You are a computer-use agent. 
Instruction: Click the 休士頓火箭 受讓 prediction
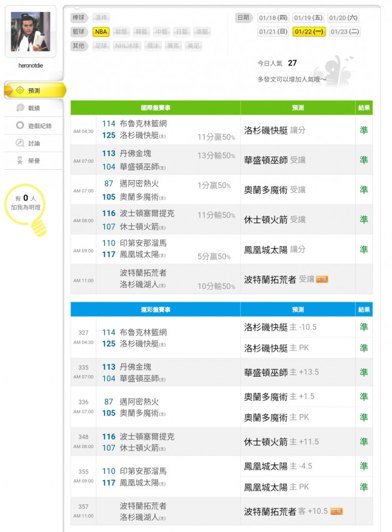click(x=274, y=220)
